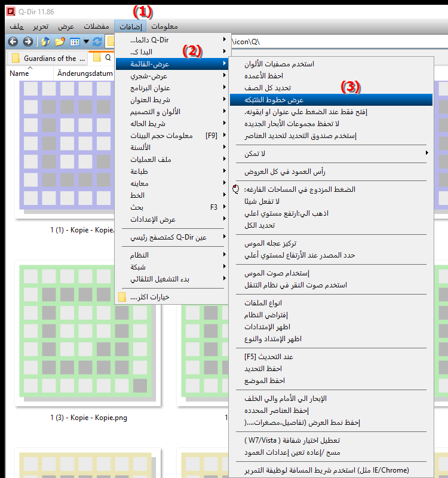448x478 pixels.
Task: Choose تحديد الكل double-click option
Action: pos(332,225)
